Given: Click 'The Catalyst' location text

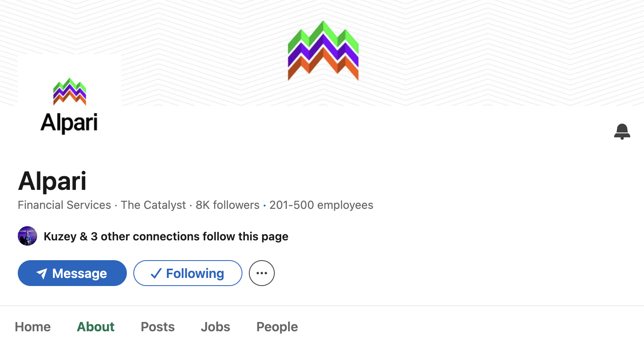Looking at the screenshot, I should pyautogui.click(x=153, y=205).
